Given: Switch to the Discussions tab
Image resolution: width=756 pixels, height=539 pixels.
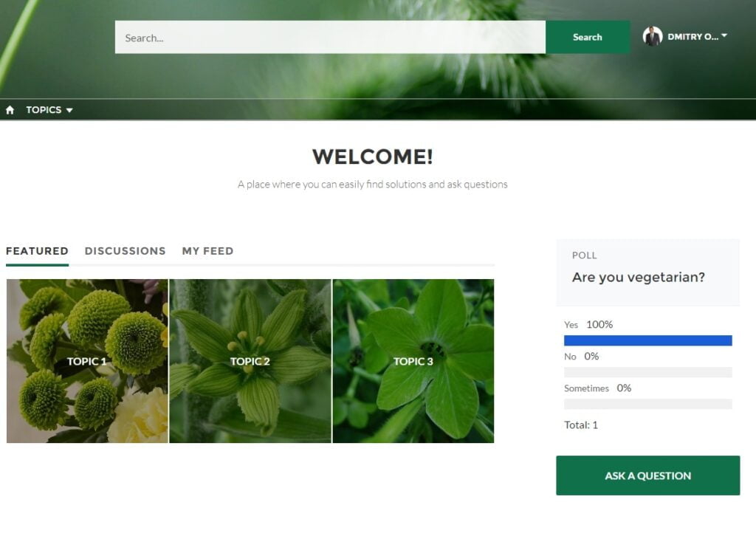Looking at the screenshot, I should tap(126, 251).
